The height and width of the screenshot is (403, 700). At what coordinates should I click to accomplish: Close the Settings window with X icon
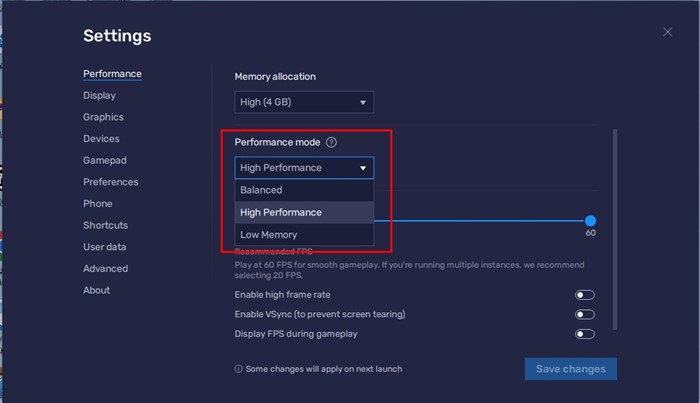tap(668, 32)
